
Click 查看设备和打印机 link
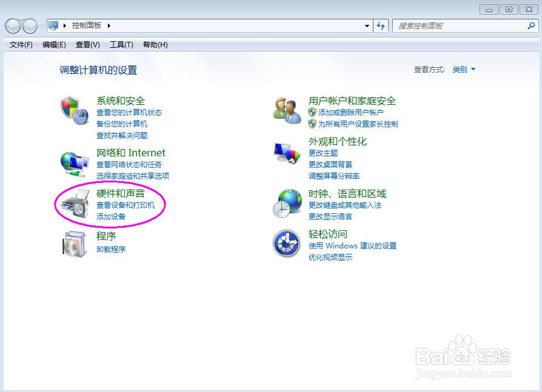(125, 205)
